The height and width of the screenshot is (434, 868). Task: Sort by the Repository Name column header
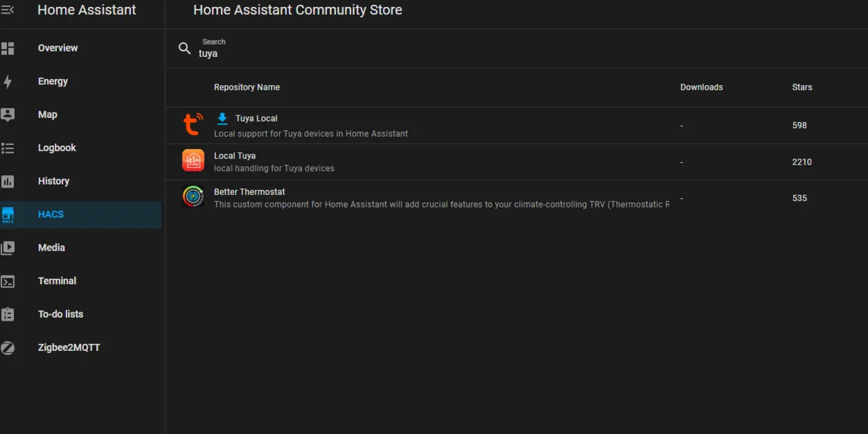[247, 87]
